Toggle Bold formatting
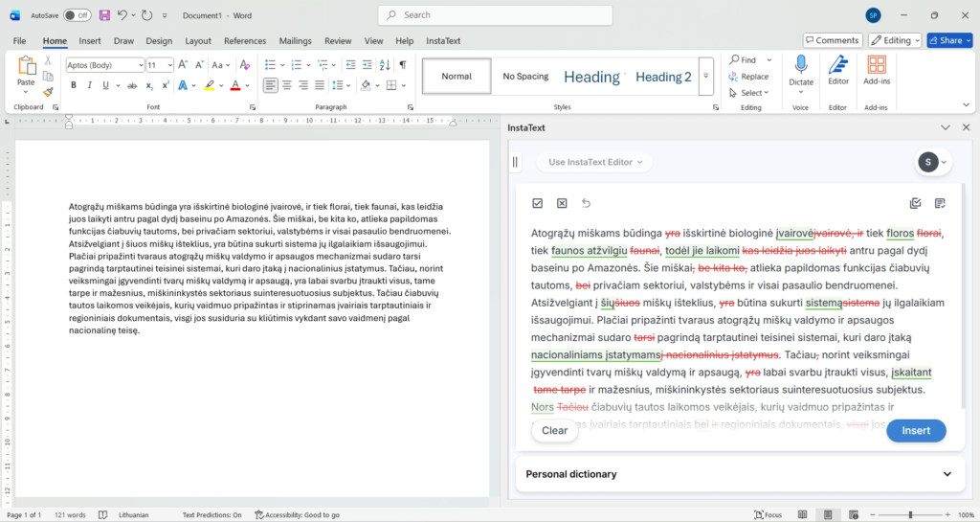Screen dimensions: 980x522 [74, 85]
